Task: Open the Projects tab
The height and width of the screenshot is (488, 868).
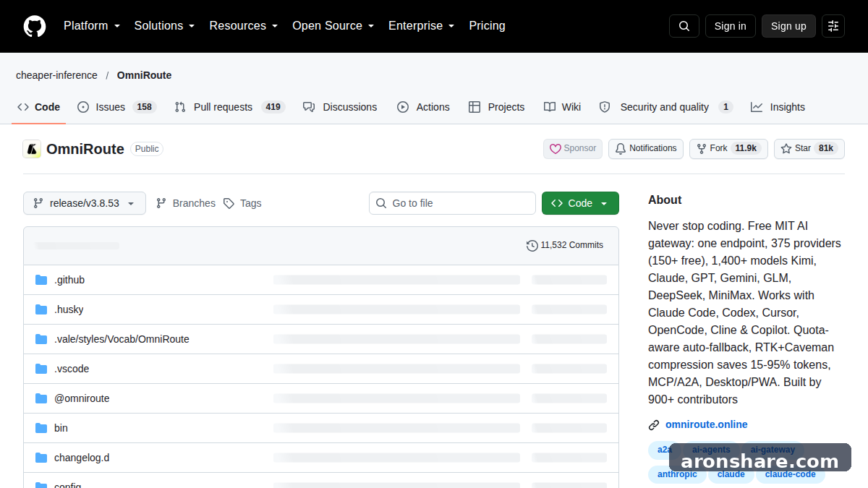Action: pyautogui.click(x=496, y=107)
